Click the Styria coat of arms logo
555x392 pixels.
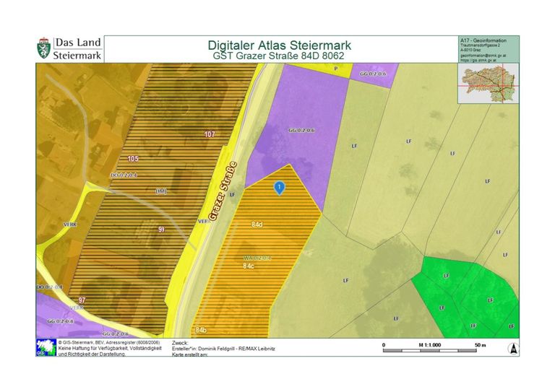[x=43, y=49]
